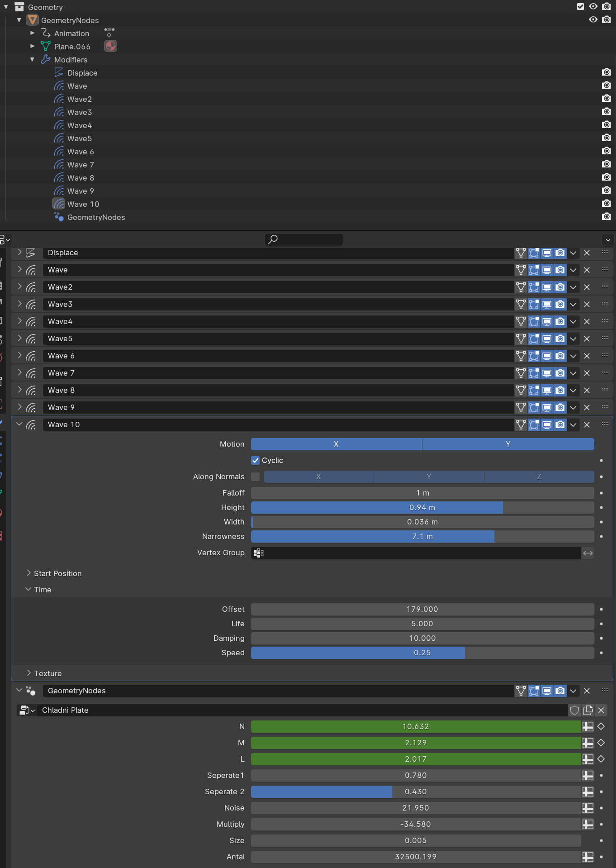This screenshot has width=616, height=868.
Task: Toggle cage editing for Wave modifier
Action: 521,270
